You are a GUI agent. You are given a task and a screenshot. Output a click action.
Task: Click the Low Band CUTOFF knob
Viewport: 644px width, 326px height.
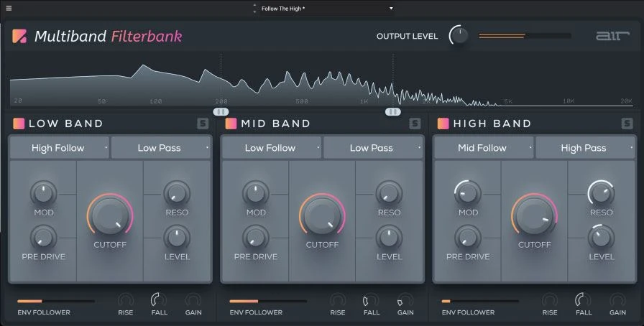[110, 215]
